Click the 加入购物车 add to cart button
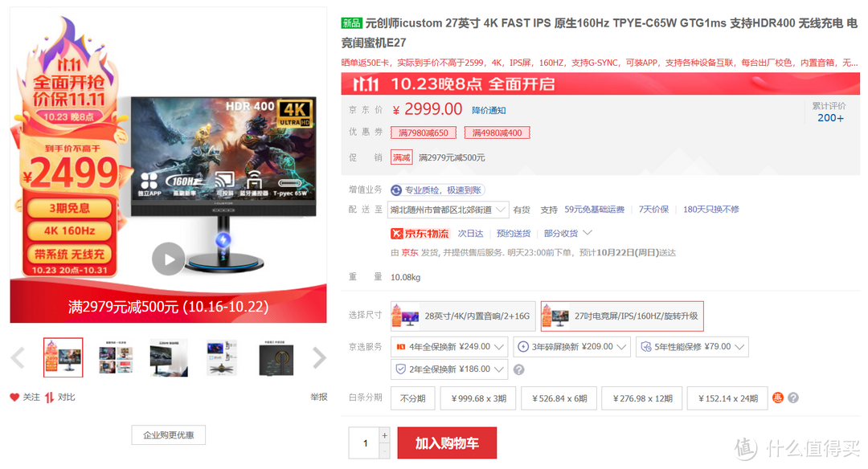Image resolution: width=868 pixels, height=469 pixels. (448, 443)
